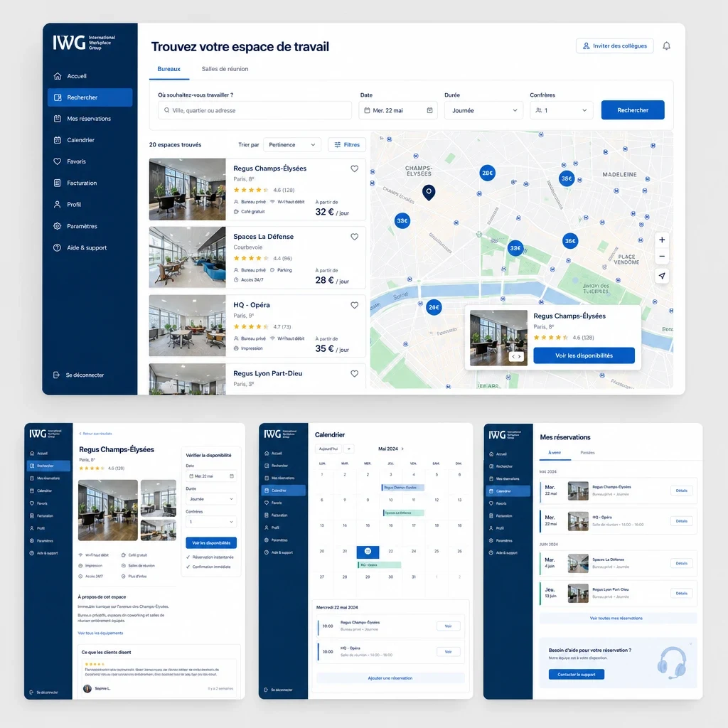Viewport: 728px width, 728px height.
Task: Open the Filtres button
Action: [347, 145]
